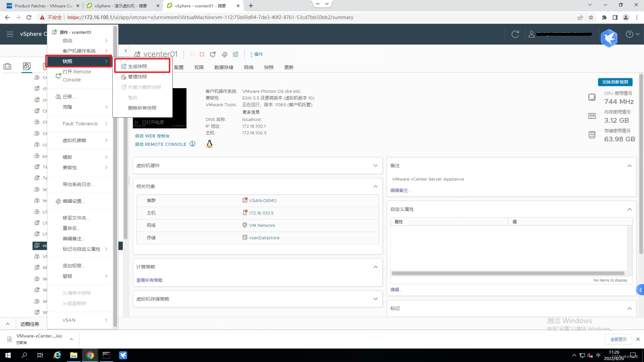Click the CPU usage chip icon
Image resolution: width=644 pixels, height=362 pixels.
[592, 97]
